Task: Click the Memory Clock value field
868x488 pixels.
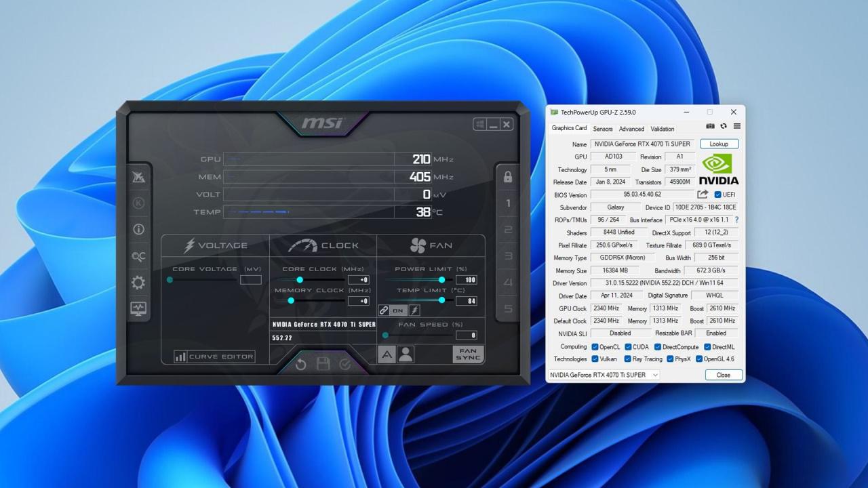Action: (359, 301)
